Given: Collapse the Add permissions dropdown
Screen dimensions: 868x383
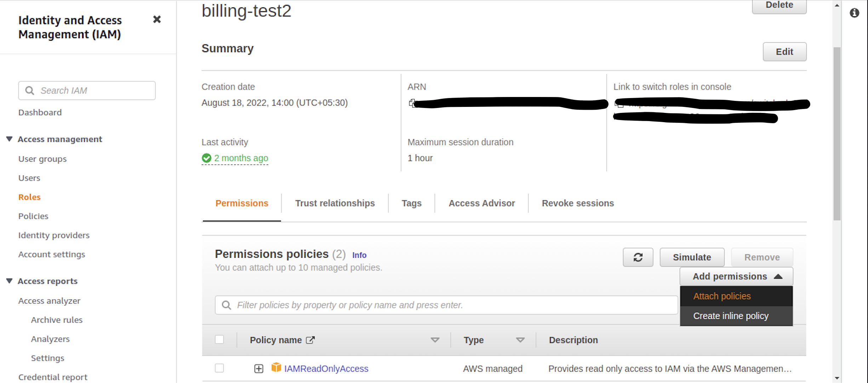Looking at the screenshot, I should tap(736, 276).
